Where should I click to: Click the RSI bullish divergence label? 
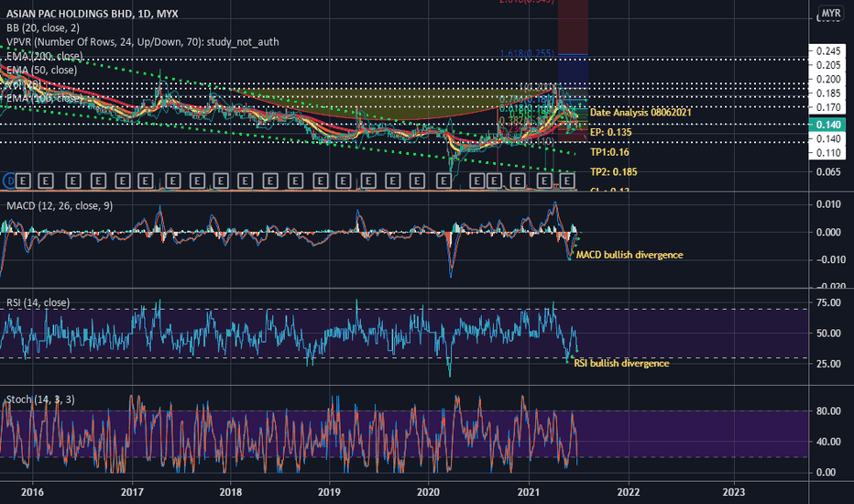(x=621, y=363)
